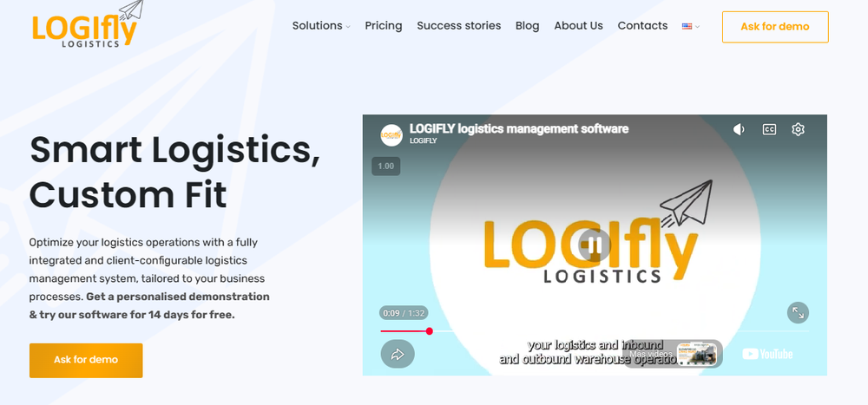Screen dimensions: 868x405
Task: Toggle closed captions CC button
Action: tap(769, 129)
